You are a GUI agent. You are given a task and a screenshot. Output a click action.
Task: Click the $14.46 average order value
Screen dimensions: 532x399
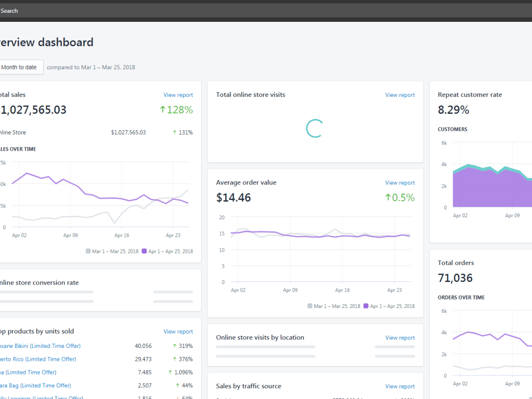tap(234, 197)
